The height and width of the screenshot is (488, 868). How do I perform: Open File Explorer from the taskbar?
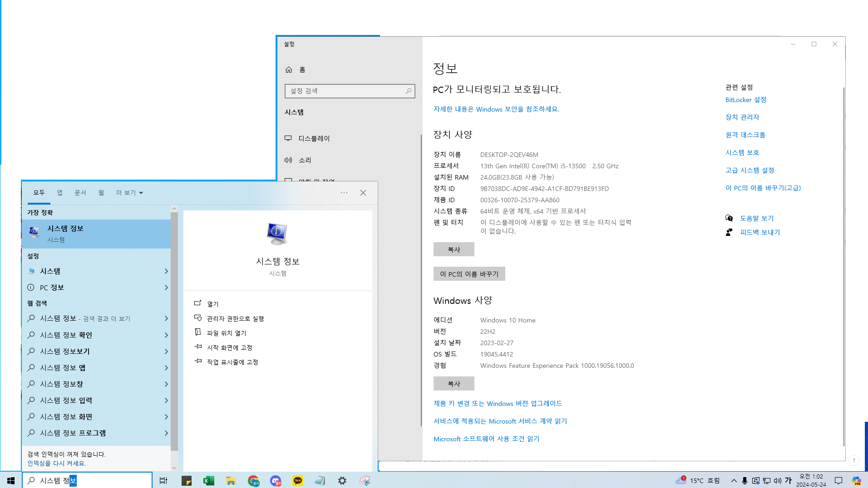click(231, 480)
